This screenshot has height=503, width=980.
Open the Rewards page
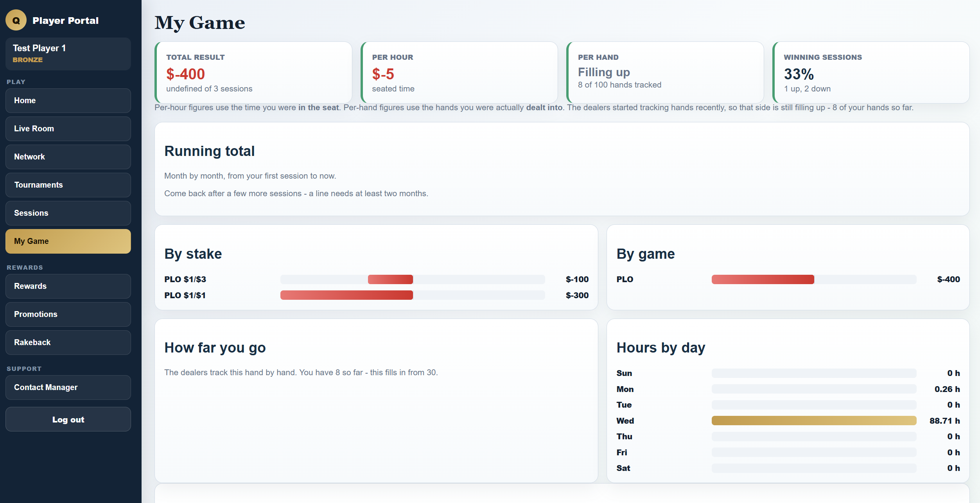[68, 286]
